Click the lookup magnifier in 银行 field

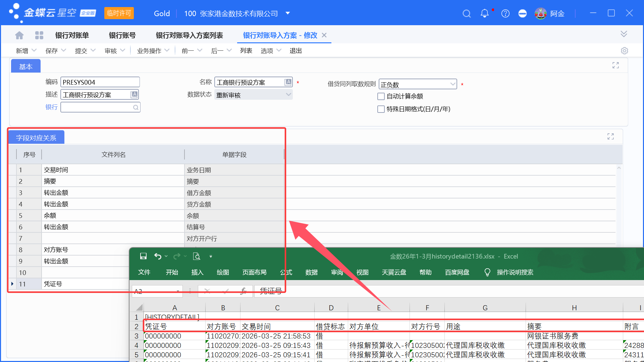point(136,107)
